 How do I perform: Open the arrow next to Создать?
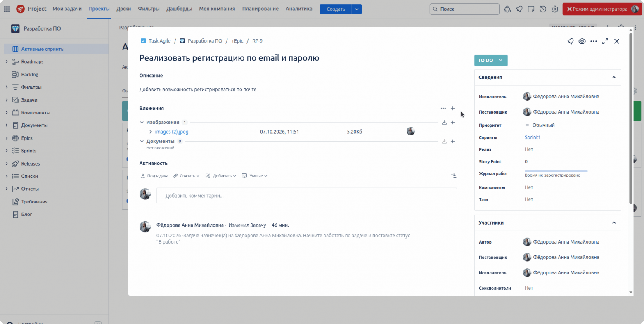tap(357, 9)
